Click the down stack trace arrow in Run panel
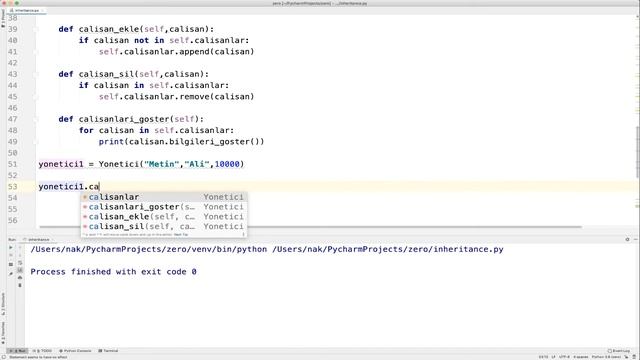 [x=20, y=255]
